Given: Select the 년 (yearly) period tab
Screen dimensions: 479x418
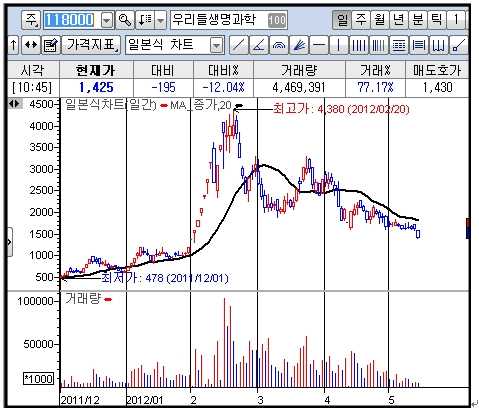Looking at the screenshot, I should [x=399, y=20].
